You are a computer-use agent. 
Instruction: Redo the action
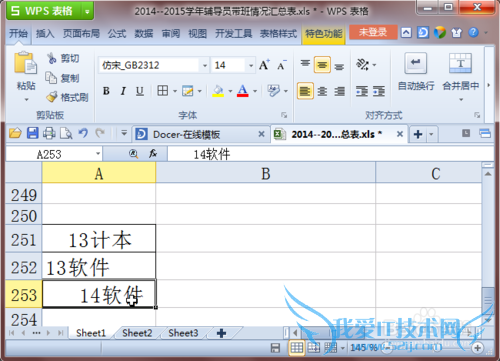click(100, 133)
